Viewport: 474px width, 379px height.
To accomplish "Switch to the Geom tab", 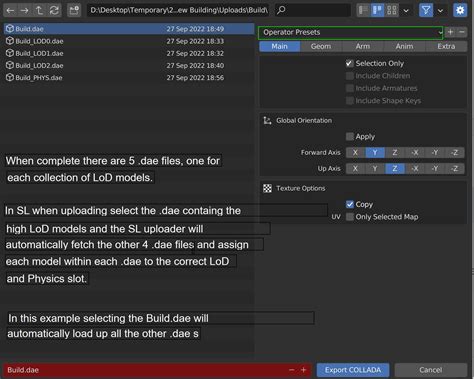I will pos(321,46).
